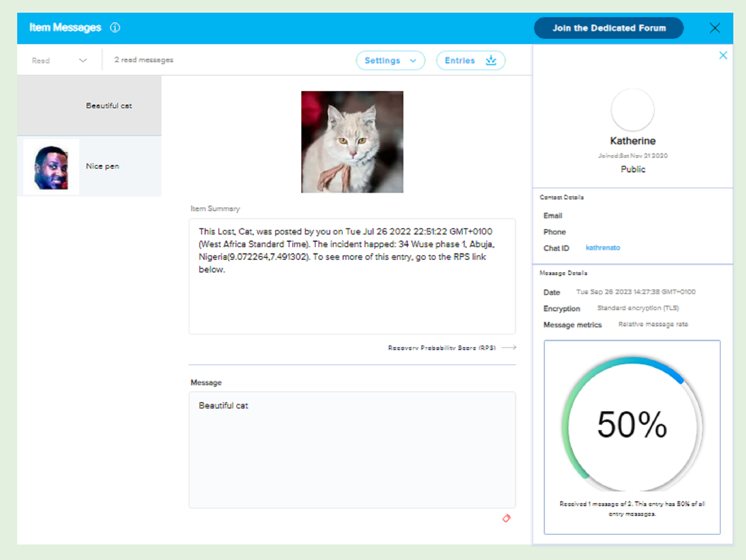This screenshot has height=560, width=746.
Task: Click the Received 1 message of 2 caption
Action: [x=632, y=509]
